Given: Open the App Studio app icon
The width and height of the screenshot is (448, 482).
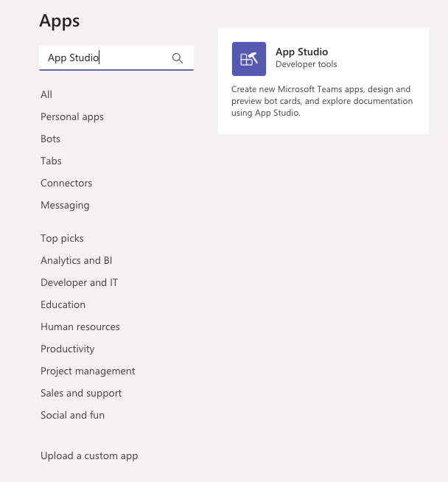Looking at the screenshot, I should click(249, 59).
